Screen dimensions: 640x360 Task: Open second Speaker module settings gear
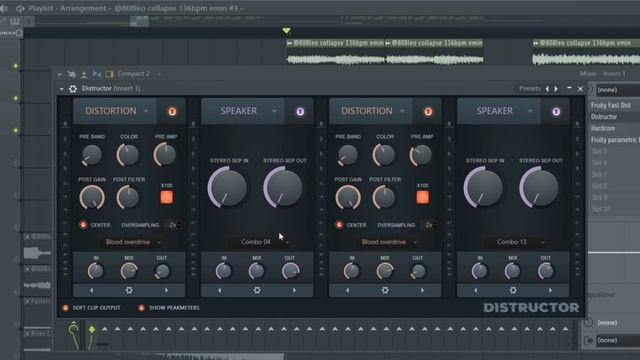(513, 290)
